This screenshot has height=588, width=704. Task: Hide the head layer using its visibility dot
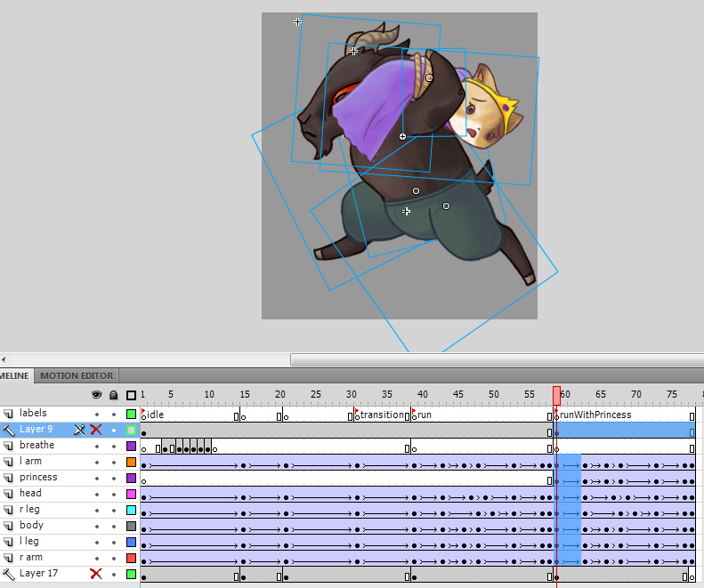(x=96, y=495)
